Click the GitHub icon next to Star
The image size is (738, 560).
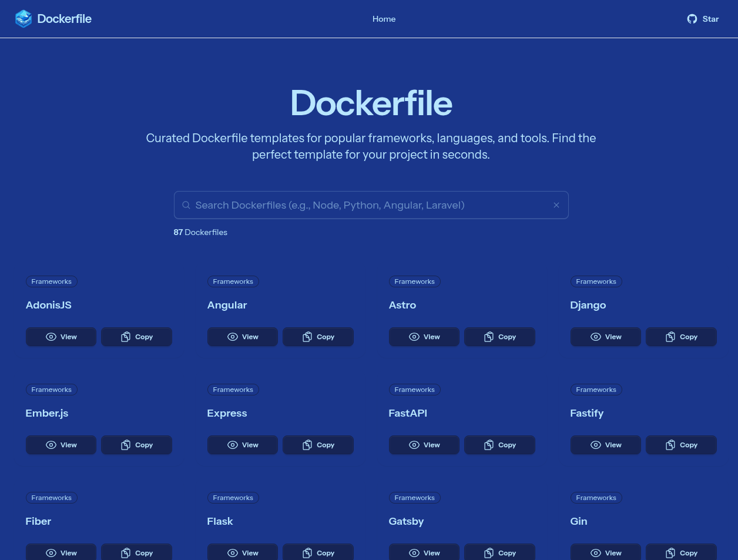click(692, 19)
